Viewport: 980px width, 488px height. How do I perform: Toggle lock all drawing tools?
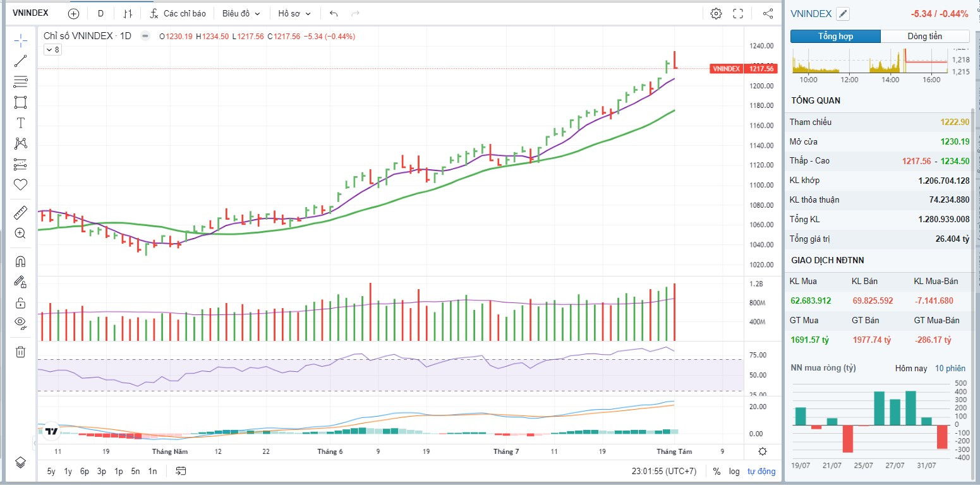20,302
